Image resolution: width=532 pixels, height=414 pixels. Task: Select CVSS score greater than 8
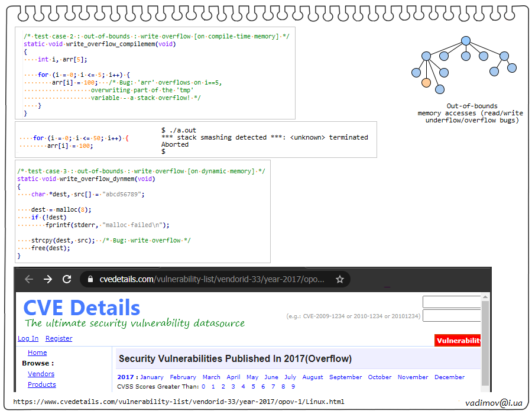[283, 387]
